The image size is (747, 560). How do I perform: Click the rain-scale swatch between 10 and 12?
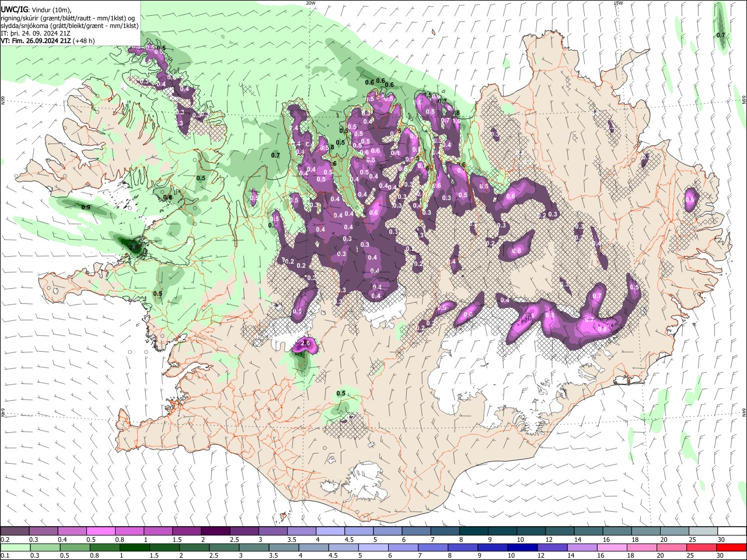[x=523, y=547]
